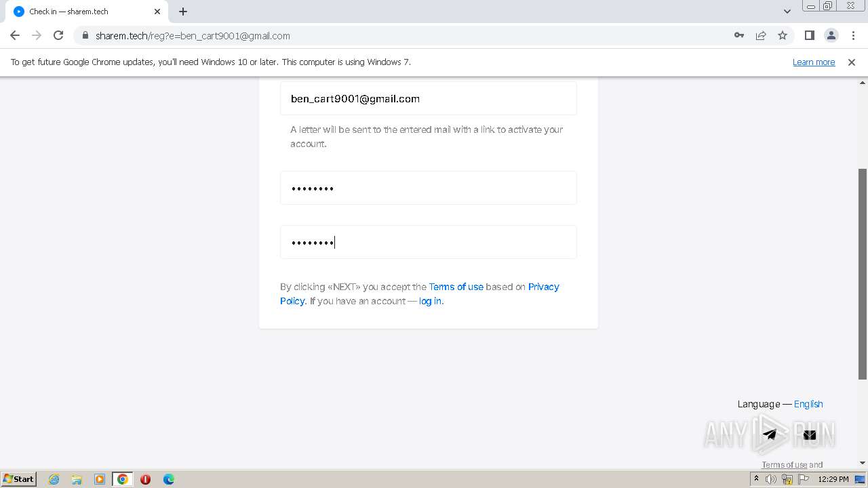Screen dimensions: 868x488
Task: Open the browser side panel
Action: pyautogui.click(x=809, y=35)
